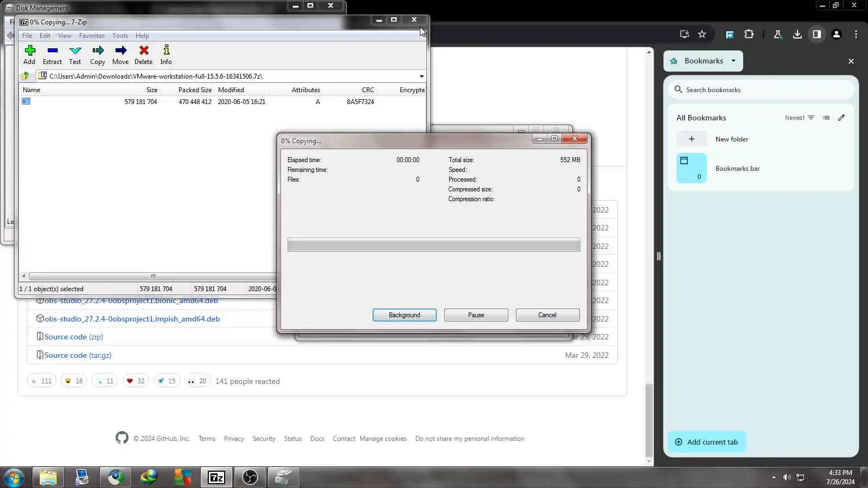The width and height of the screenshot is (868, 488).
Task: Open the Tools menu in 7-Zip
Action: click(x=120, y=36)
